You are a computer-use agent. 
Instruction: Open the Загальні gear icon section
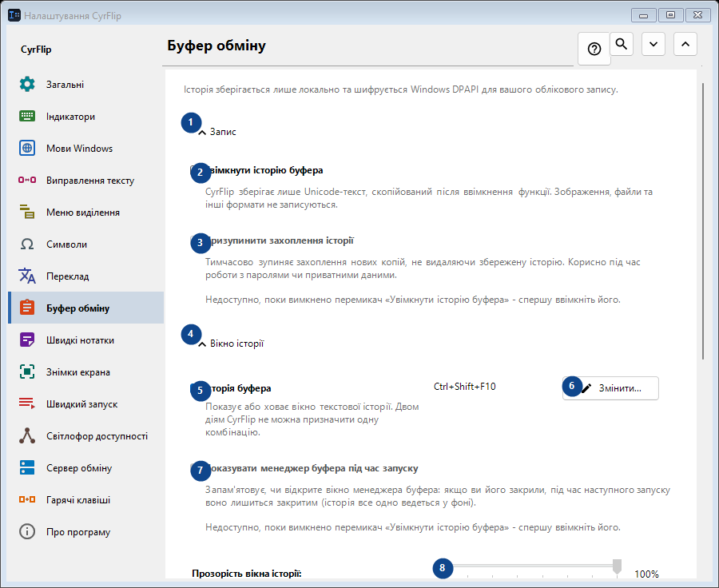point(27,85)
